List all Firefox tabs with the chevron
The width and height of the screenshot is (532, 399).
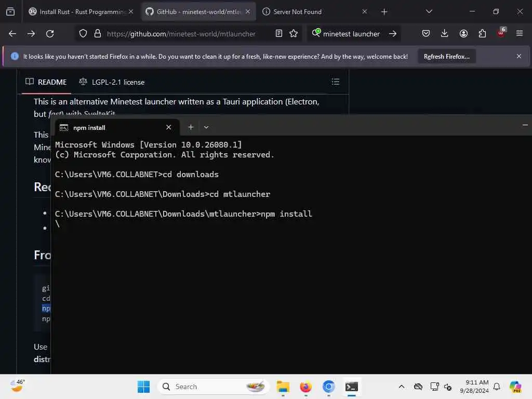[x=429, y=11]
